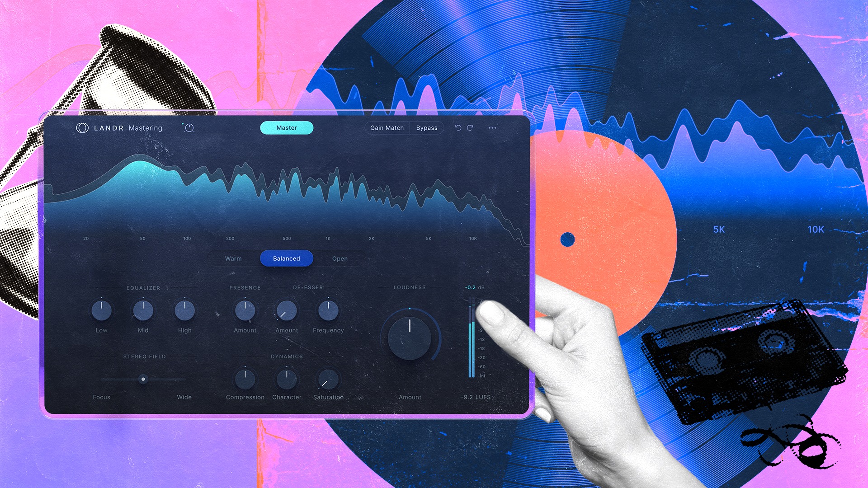Click the Gain Match button
Viewport: 868px width, 488px height.
click(x=387, y=127)
